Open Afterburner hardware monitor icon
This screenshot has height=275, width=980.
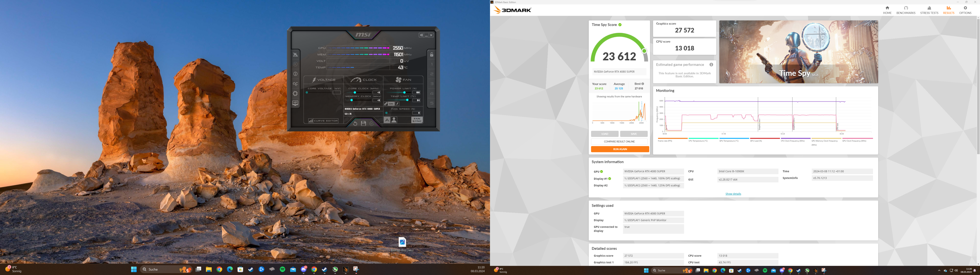295,103
